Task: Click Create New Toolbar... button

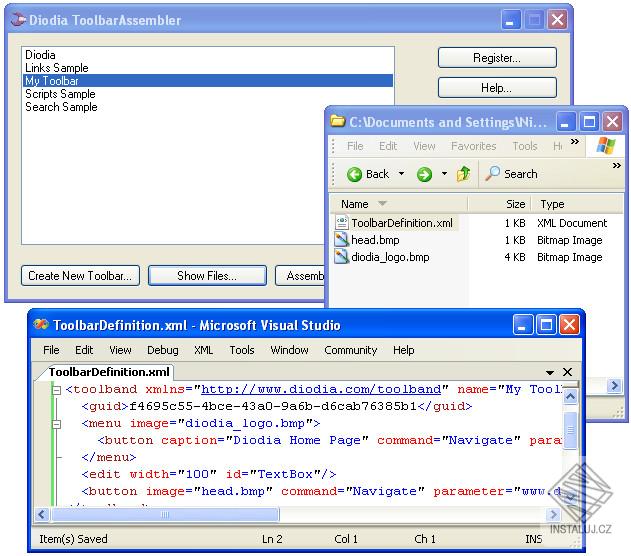Action: click(80, 276)
